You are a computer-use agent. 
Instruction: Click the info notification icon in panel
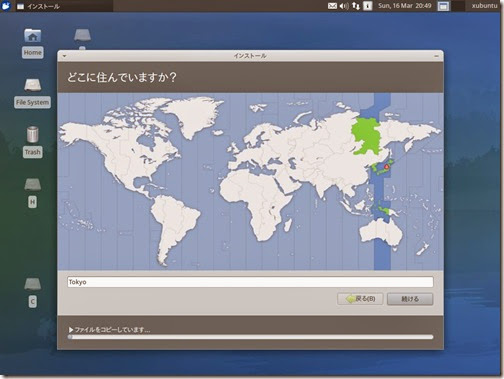(x=367, y=6)
